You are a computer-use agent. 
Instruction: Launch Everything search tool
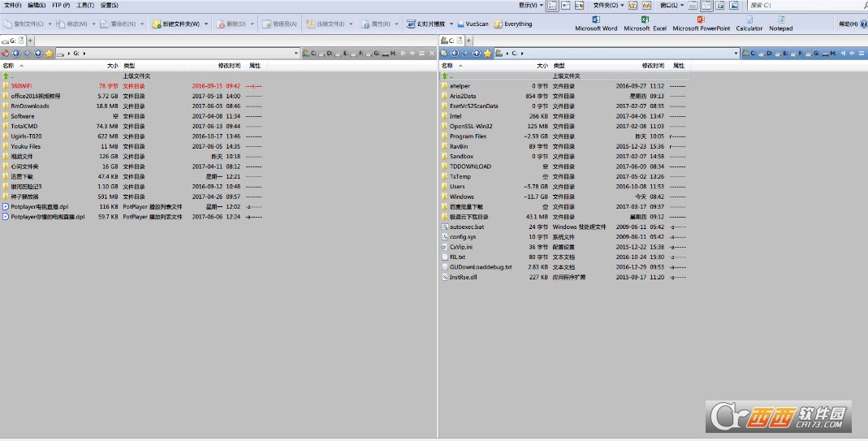point(512,24)
